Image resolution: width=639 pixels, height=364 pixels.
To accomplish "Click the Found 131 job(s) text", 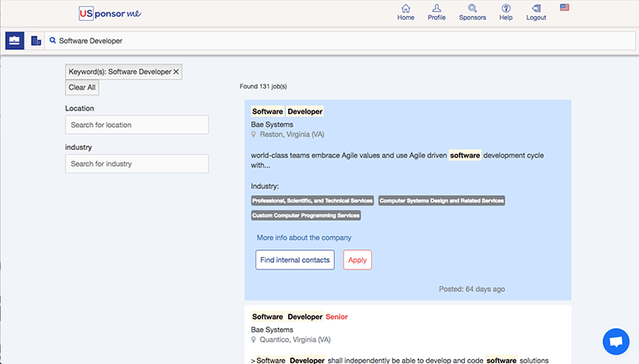I will [x=263, y=86].
